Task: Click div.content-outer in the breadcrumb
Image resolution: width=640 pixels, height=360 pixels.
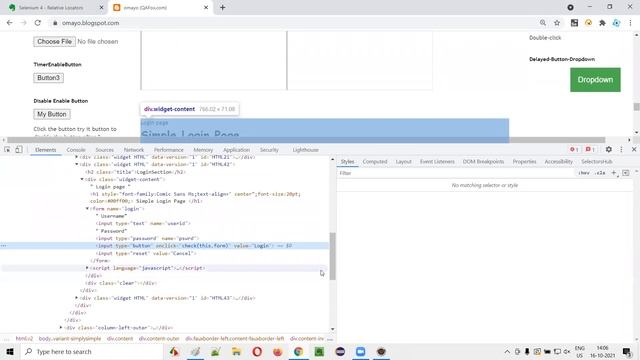Action: [159, 339]
